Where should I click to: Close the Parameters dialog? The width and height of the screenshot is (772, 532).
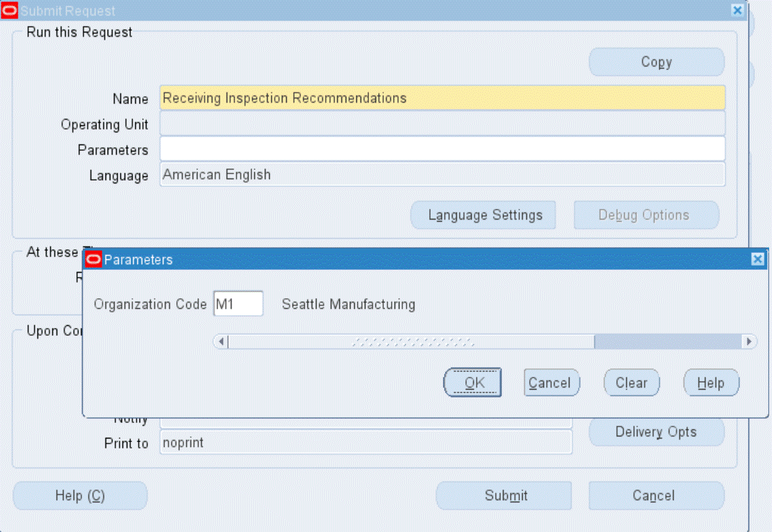[758, 259]
